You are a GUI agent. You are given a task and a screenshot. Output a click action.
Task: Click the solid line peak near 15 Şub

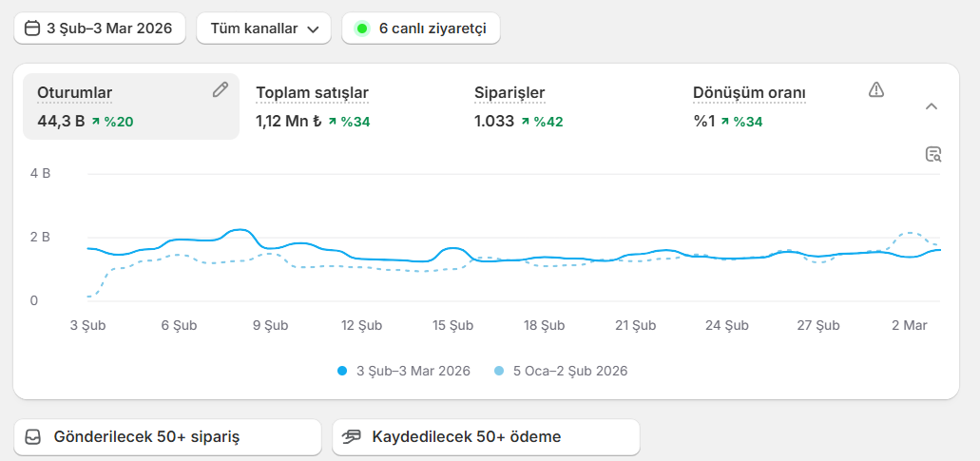pyautogui.click(x=452, y=248)
